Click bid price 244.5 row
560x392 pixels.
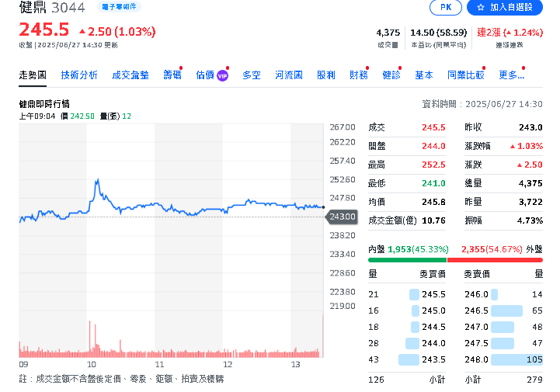pos(407,327)
